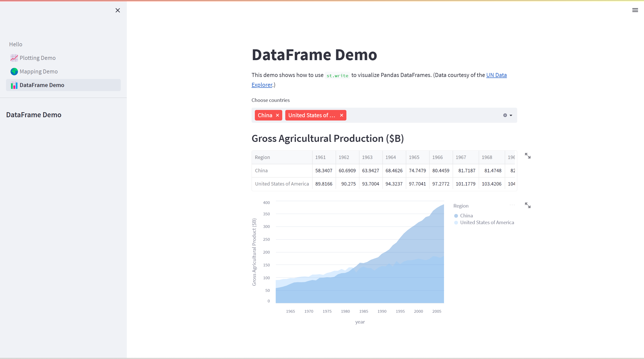Open the UN Data Explorer link

pos(496,75)
